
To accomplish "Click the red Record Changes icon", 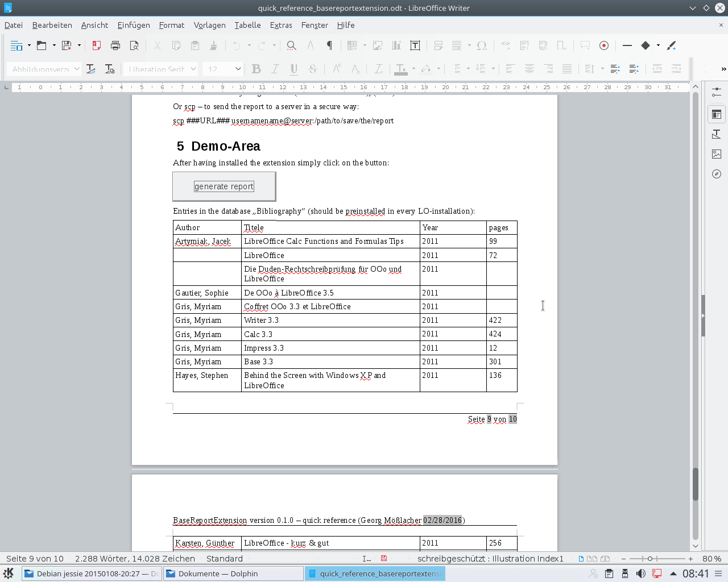I will [604, 45].
